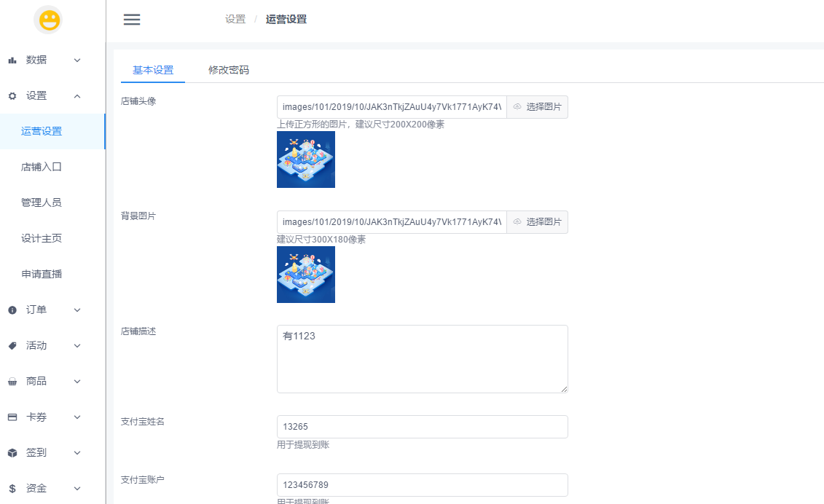Toggle the hamburger menu icon
Viewport: 824px width, 504px height.
pyautogui.click(x=132, y=20)
